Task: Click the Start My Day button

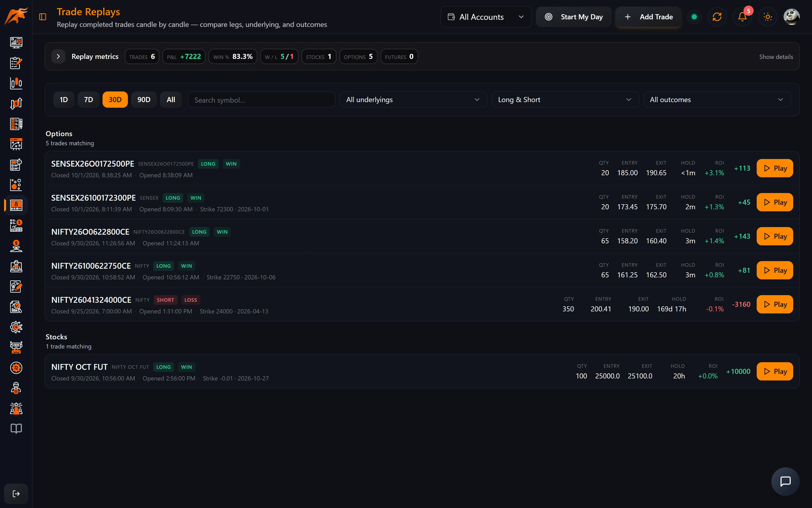Action: (x=573, y=17)
